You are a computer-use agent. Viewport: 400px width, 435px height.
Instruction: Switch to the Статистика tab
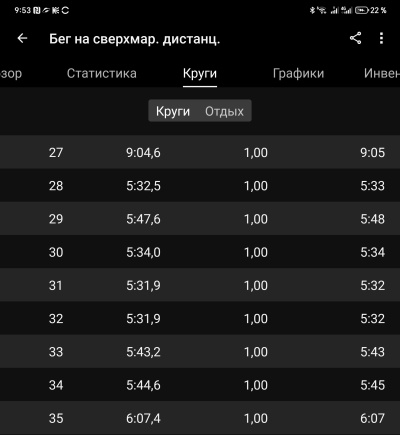[102, 73]
